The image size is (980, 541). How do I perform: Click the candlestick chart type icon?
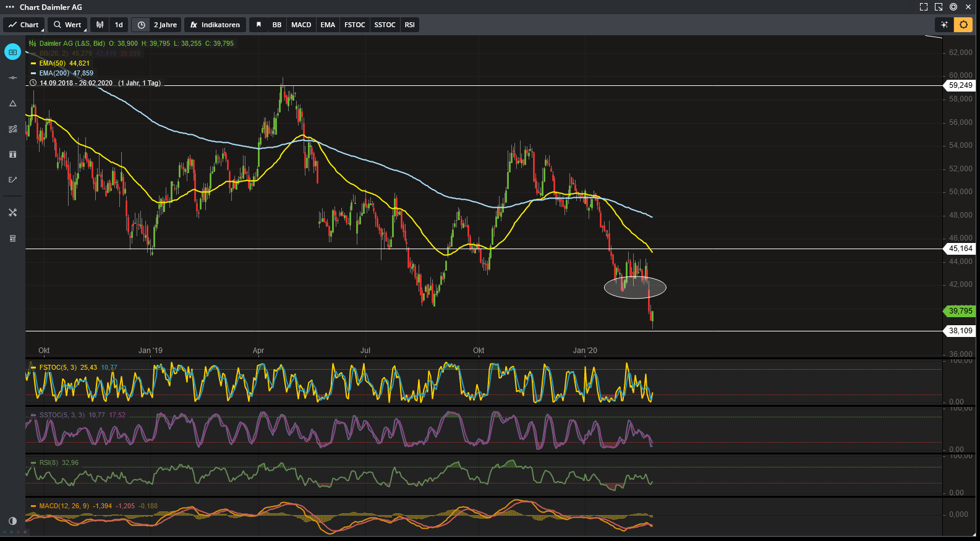100,25
